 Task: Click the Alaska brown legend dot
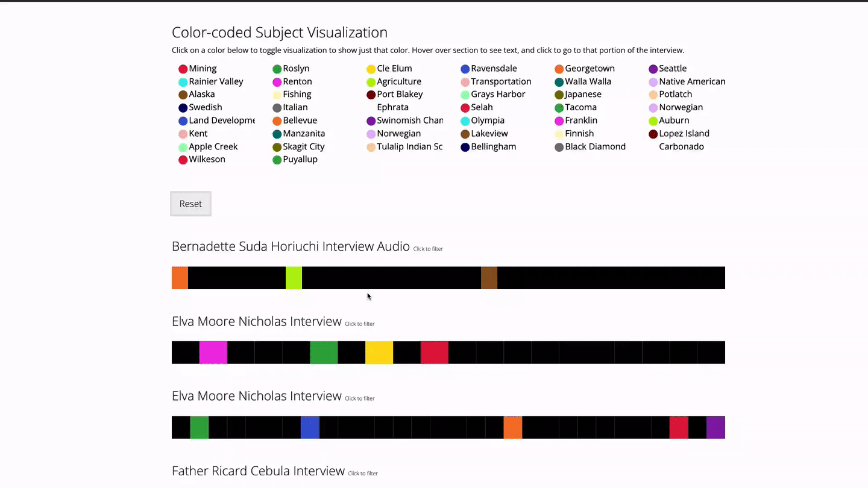coord(183,95)
